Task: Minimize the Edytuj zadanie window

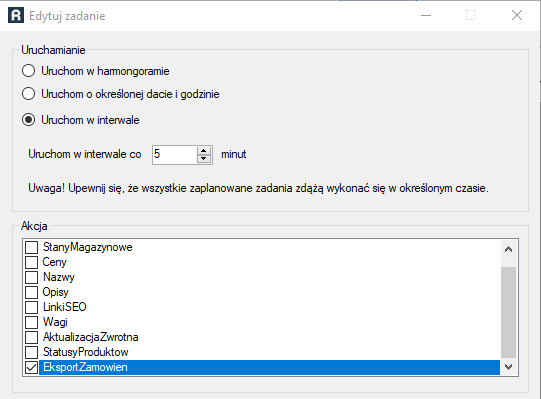Action: click(426, 16)
